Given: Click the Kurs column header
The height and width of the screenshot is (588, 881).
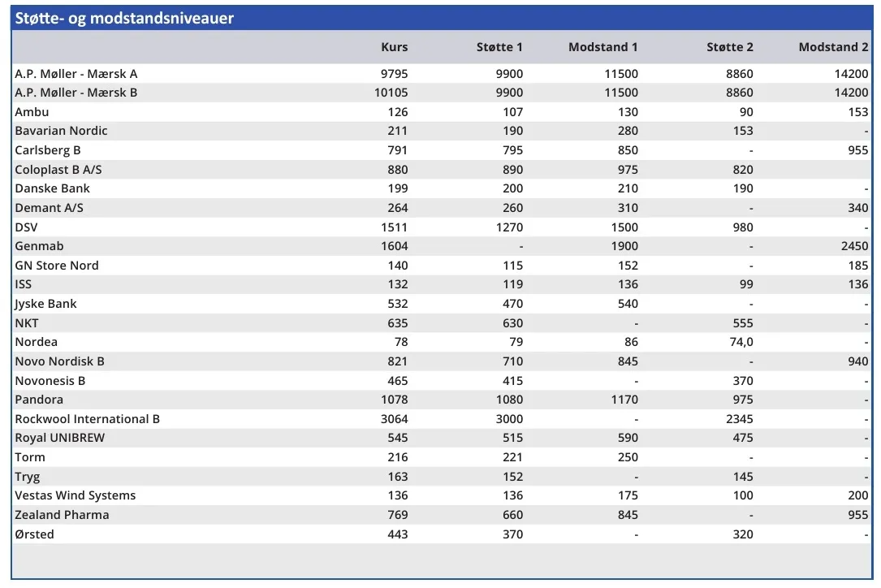Looking at the screenshot, I should [x=394, y=47].
